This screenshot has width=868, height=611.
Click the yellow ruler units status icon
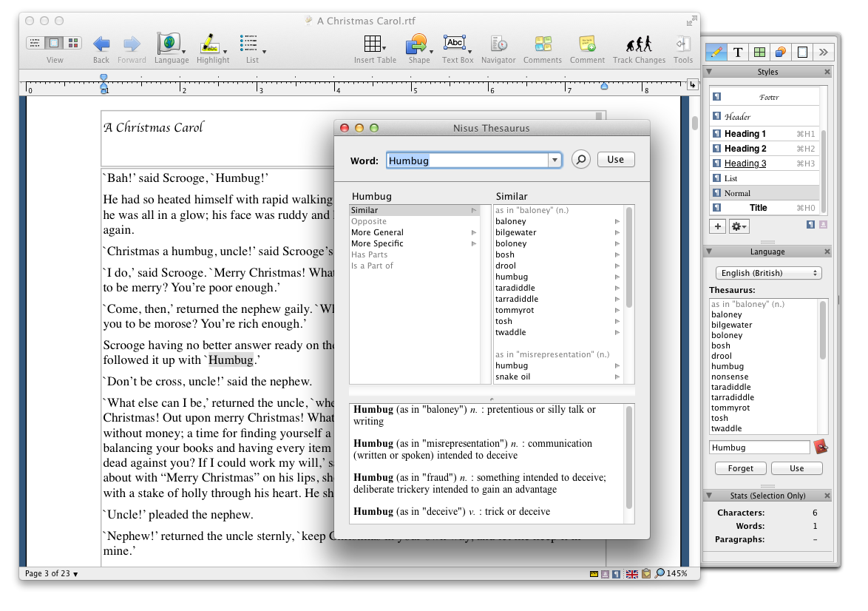[x=594, y=574]
